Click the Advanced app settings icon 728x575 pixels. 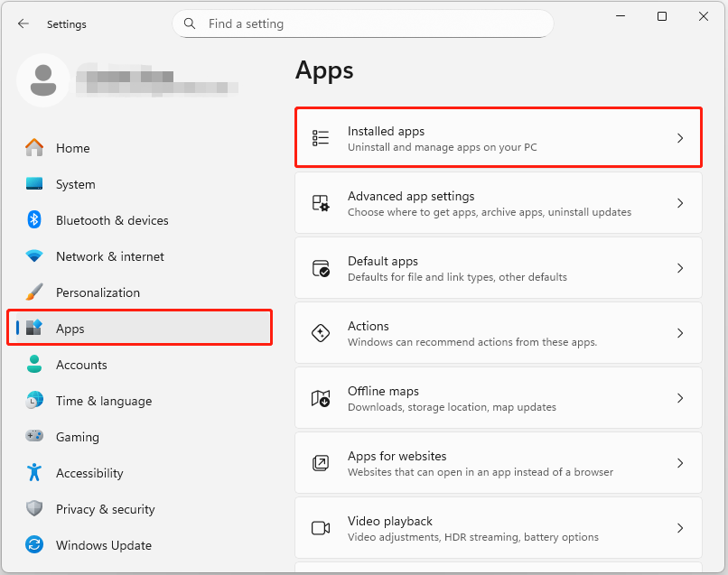pyautogui.click(x=321, y=202)
